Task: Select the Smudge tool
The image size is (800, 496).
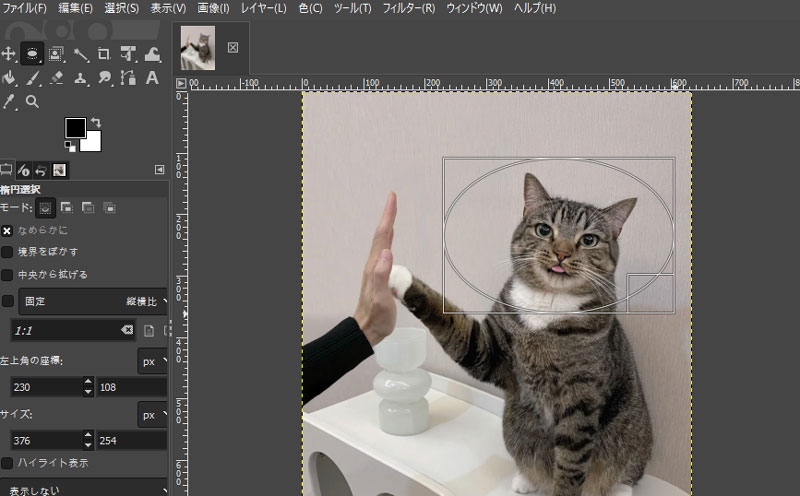Action: pos(105,78)
